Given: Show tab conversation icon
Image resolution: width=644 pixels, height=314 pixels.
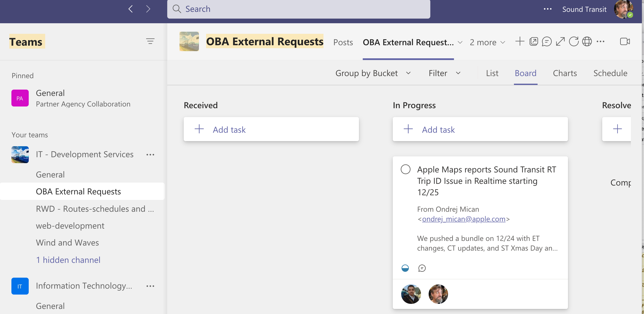Looking at the screenshot, I should (x=547, y=42).
